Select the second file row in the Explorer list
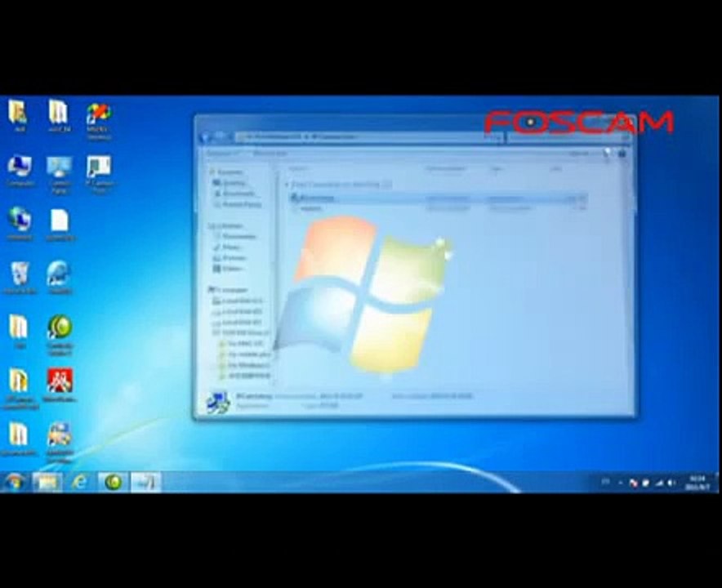 click(x=439, y=208)
